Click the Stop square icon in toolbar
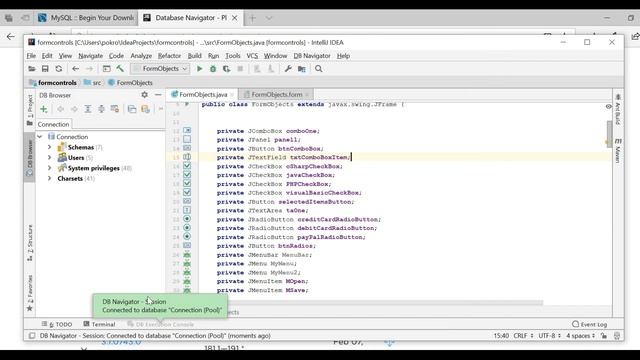The image size is (640, 360). (240, 69)
